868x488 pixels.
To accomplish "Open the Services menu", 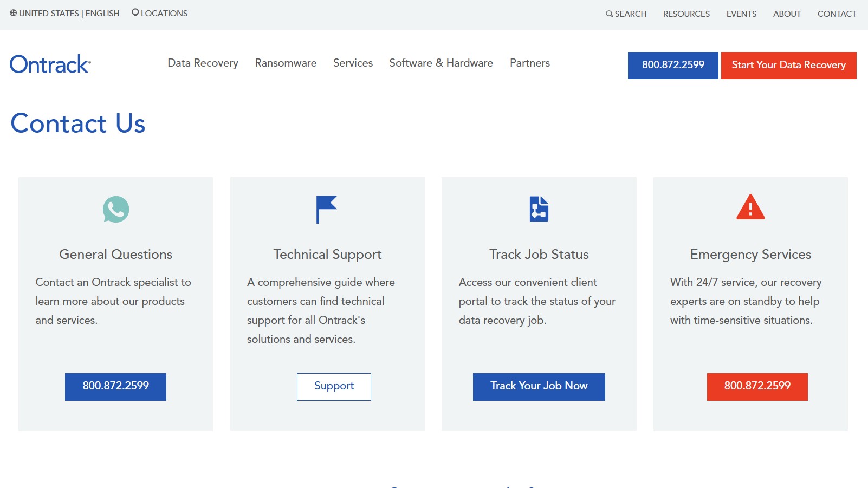I will click(x=353, y=63).
